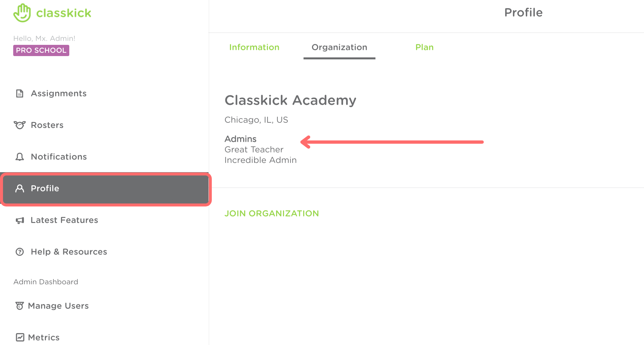
Task: Click the Notifications bell icon
Action: [x=20, y=157]
